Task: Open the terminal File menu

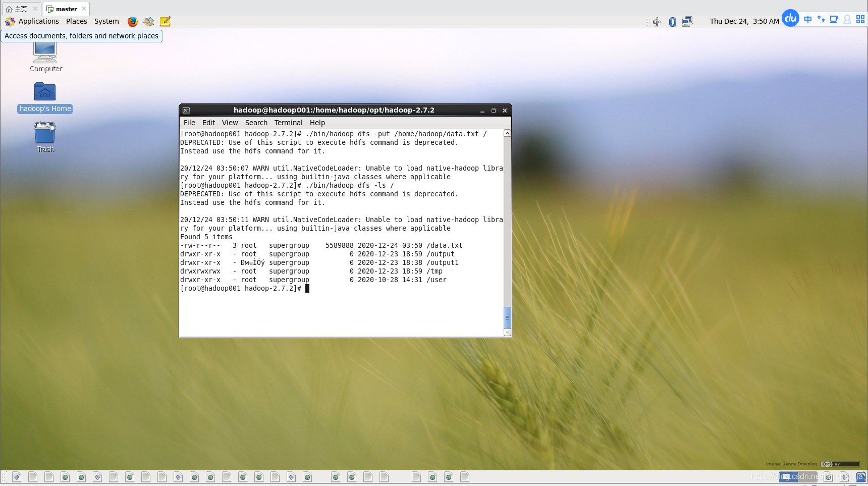Action: pos(189,123)
